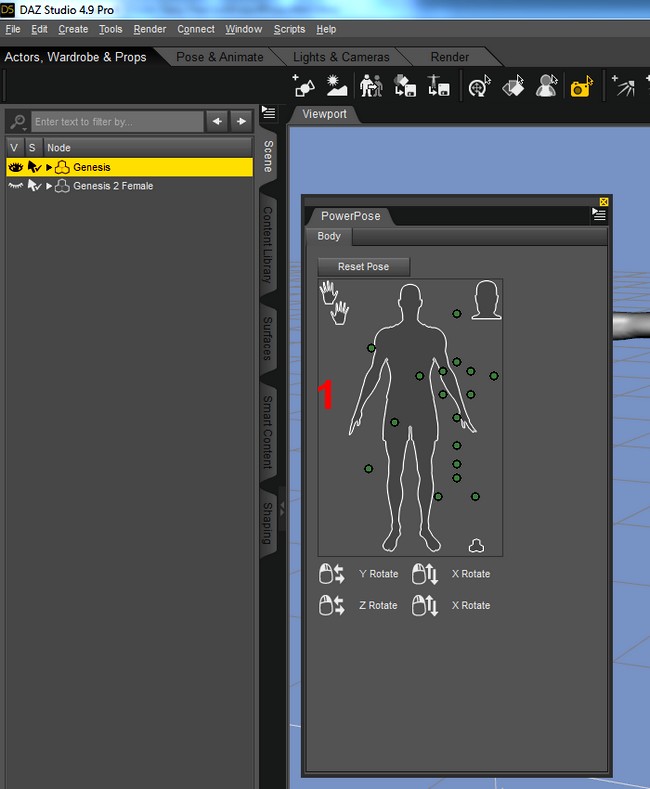The width and height of the screenshot is (650, 789).
Task: Select the Genesis 2 Female row
Action: 129,186
